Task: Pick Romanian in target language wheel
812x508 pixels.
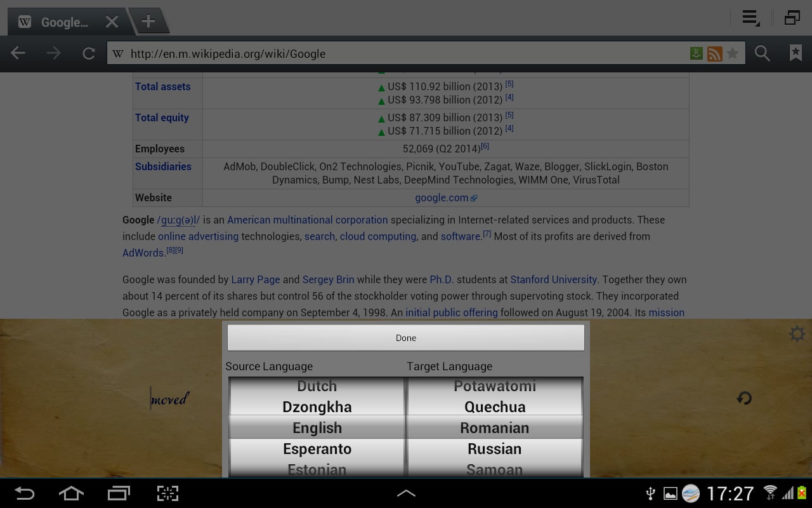Action: (x=495, y=428)
